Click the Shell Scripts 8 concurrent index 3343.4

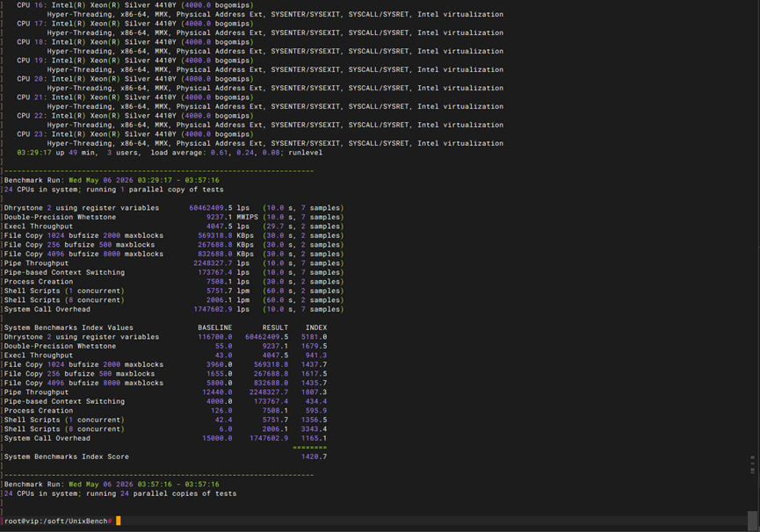tap(314, 428)
